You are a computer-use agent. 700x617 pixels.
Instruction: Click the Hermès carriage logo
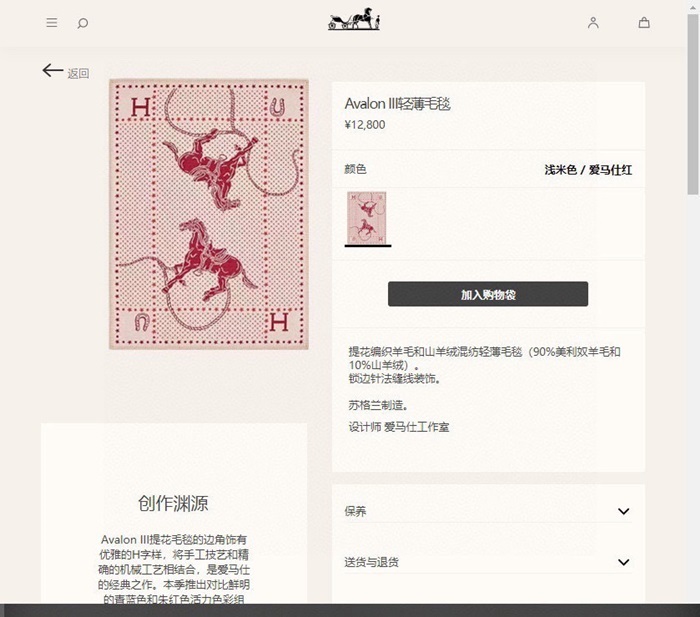354,20
